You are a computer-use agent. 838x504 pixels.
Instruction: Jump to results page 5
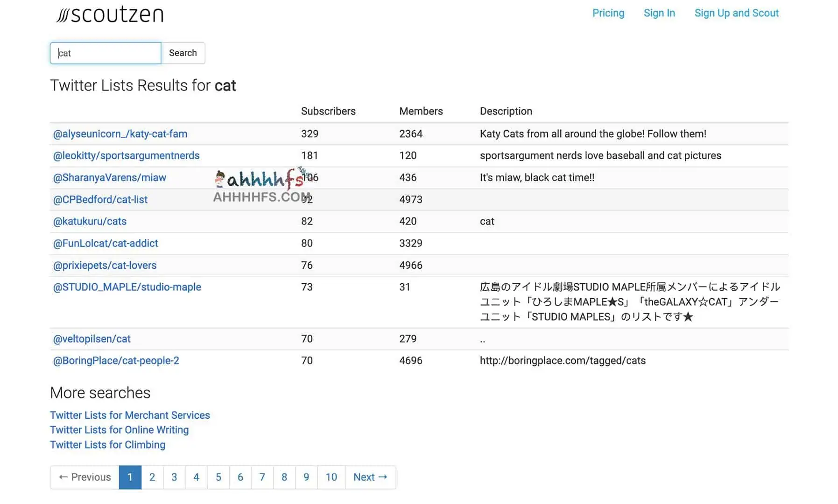pos(218,477)
